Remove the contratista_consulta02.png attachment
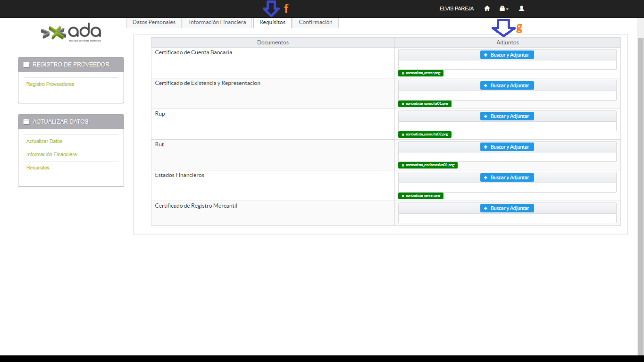 tap(403, 135)
